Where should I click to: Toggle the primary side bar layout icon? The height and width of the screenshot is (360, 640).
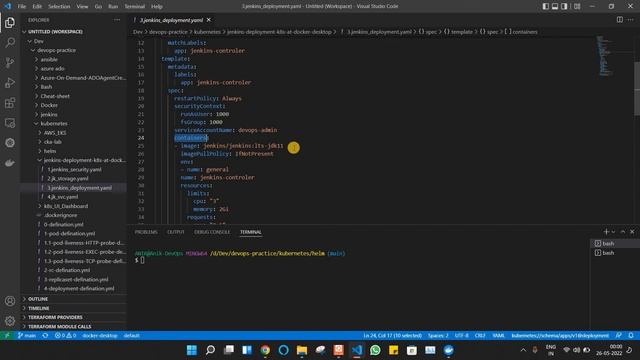click(x=546, y=6)
